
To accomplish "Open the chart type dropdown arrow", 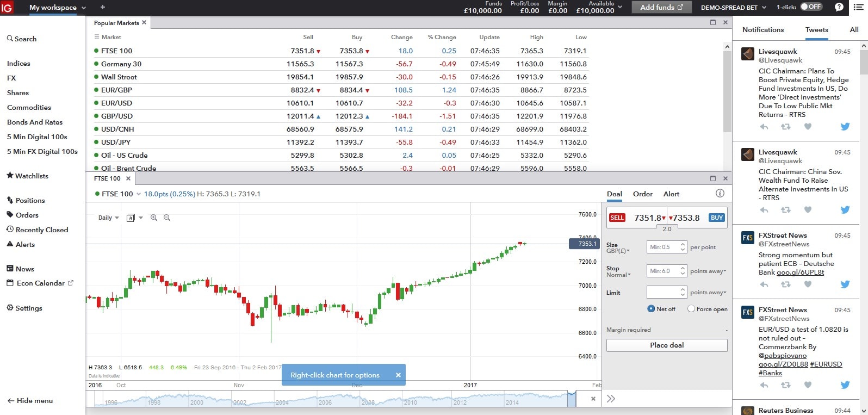I will [x=141, y=218].
